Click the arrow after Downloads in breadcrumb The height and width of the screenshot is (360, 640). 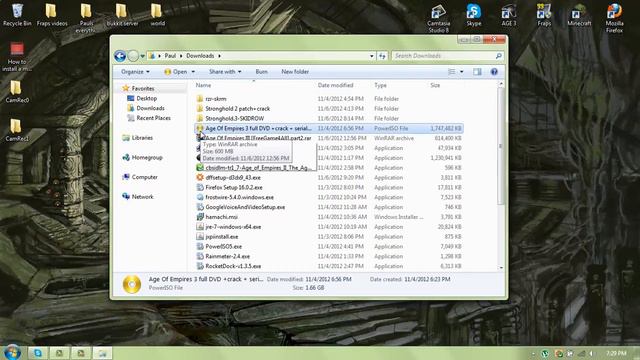click(x=219, y=56)
